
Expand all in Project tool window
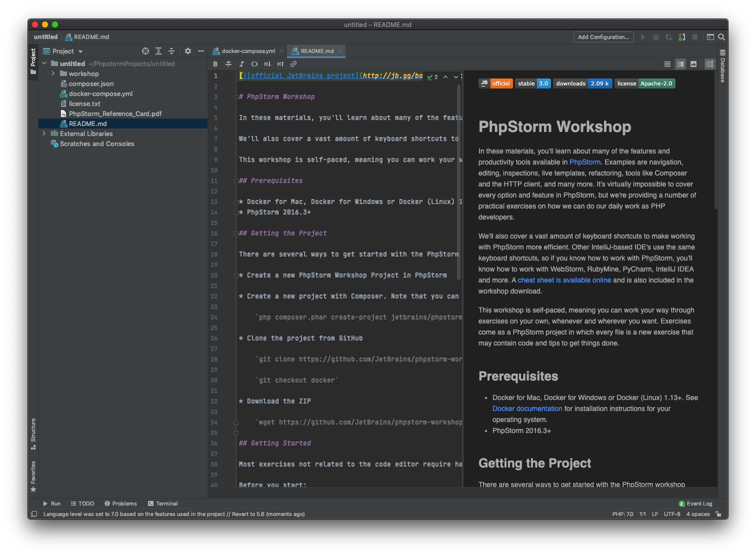point(158,51)
